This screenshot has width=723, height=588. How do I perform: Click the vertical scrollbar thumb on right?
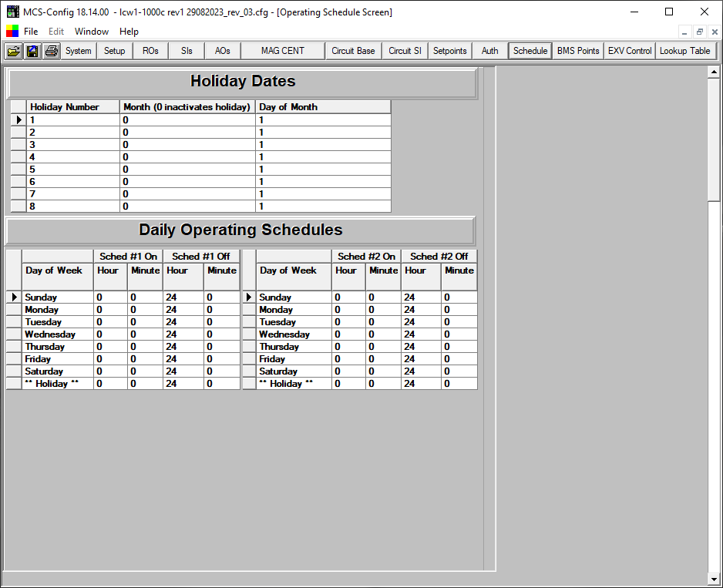(714, 139)
